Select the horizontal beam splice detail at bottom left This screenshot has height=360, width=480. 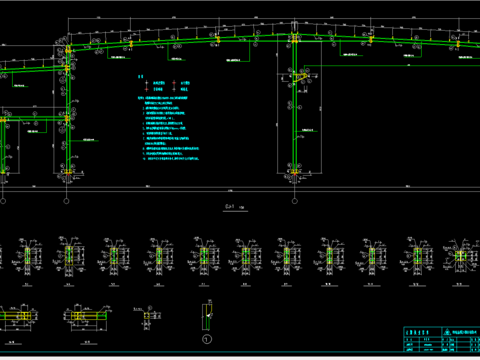click(17, 316)
